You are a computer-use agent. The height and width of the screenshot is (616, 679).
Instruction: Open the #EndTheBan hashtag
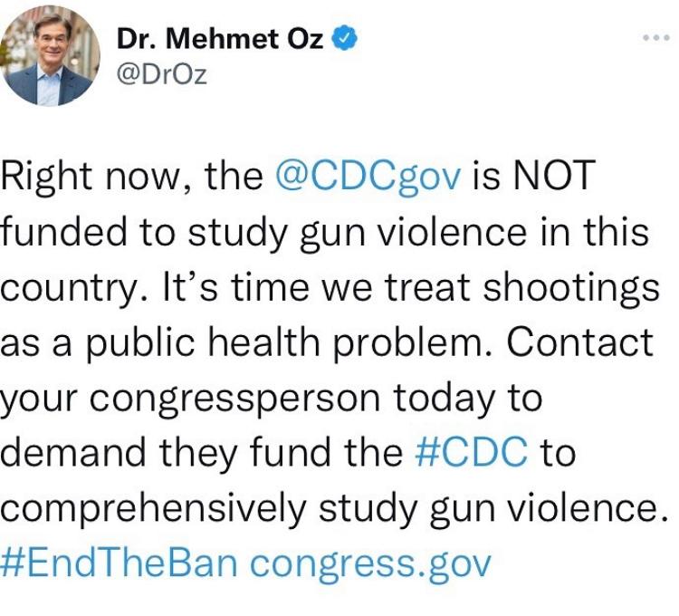[x=120, y=563]
